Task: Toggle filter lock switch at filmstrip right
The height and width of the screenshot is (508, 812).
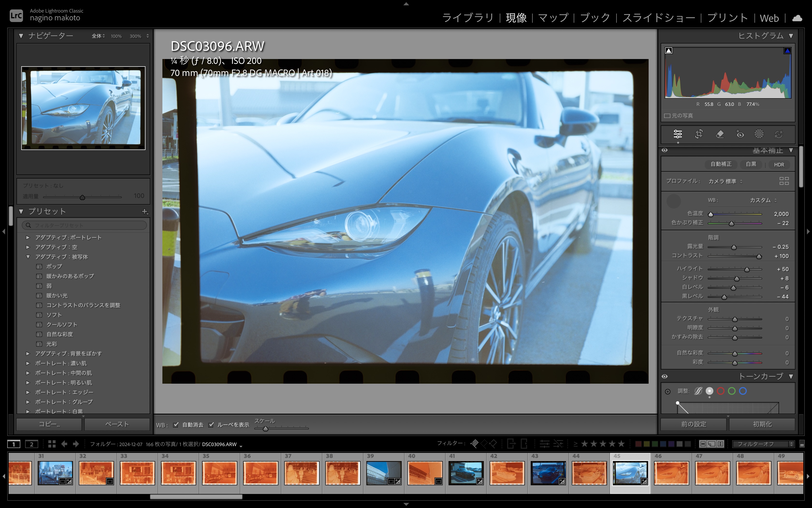Action: (x=802, y=444)
